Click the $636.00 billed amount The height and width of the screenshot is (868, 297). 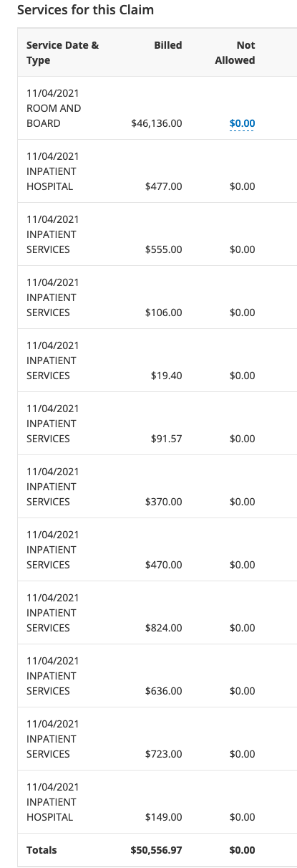(x=163, y=691)
